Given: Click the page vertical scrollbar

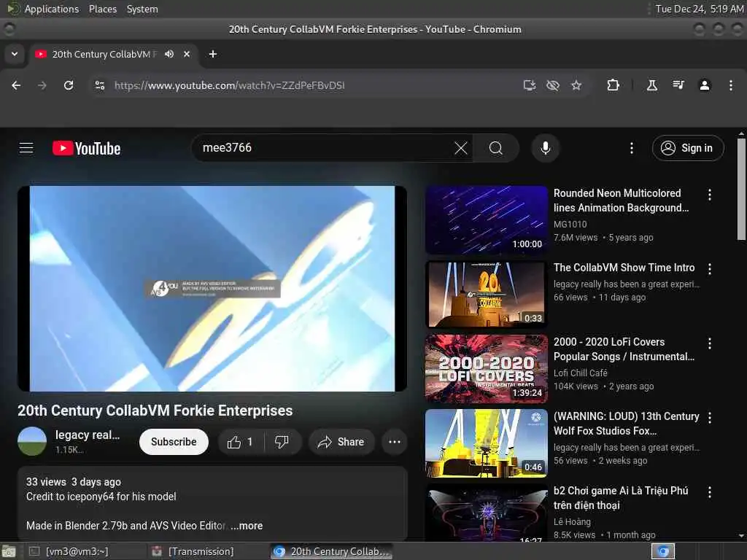Looking at the screenshot, I should 741,190.
